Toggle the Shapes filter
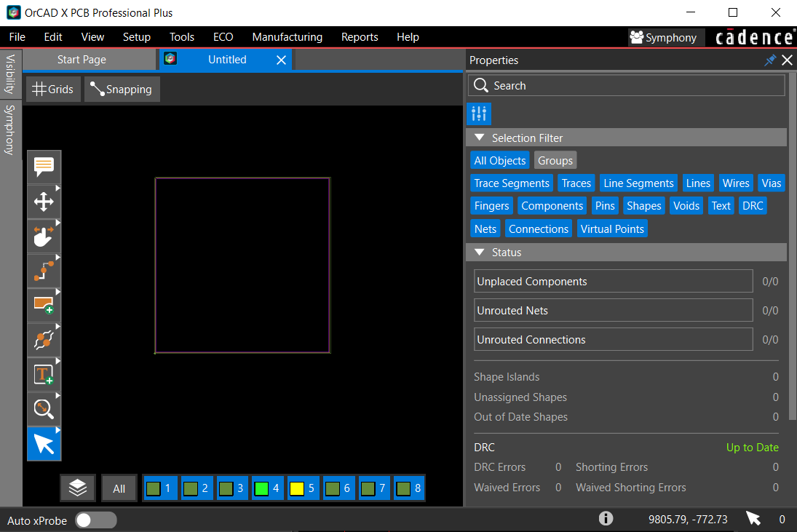The image size is (797, 532). tap(643, 206)
